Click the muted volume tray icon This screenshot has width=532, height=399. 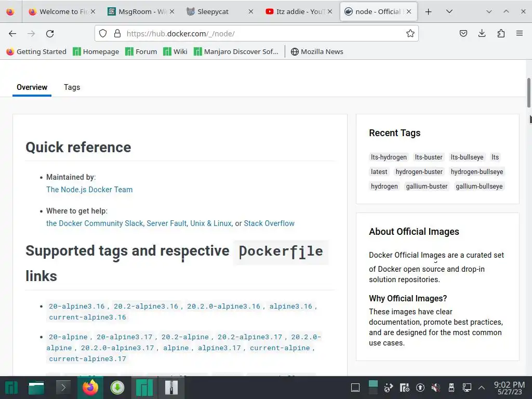[436, 388]
